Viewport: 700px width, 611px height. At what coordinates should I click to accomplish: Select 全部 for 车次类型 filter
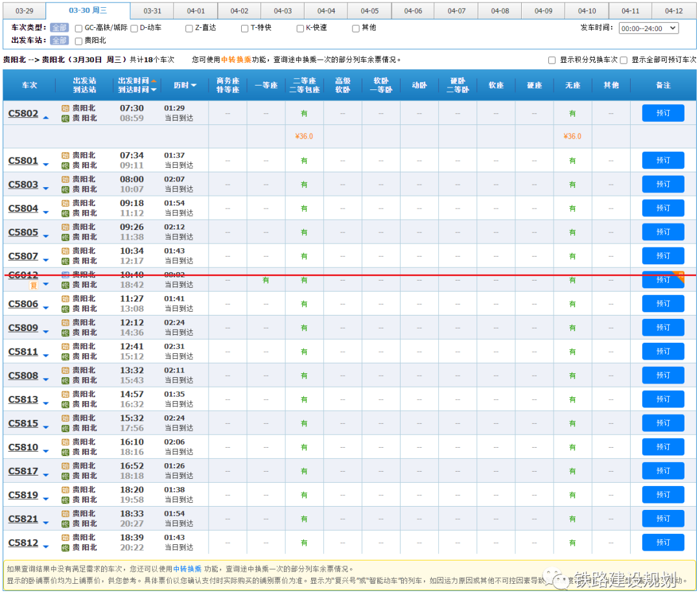(59, 28)
